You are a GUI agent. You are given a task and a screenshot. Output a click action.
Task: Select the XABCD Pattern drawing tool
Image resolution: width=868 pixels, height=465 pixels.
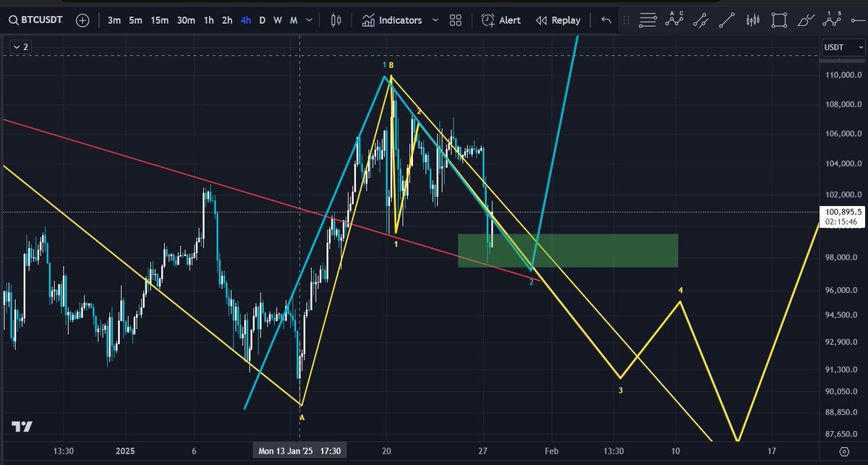point(674,20)
